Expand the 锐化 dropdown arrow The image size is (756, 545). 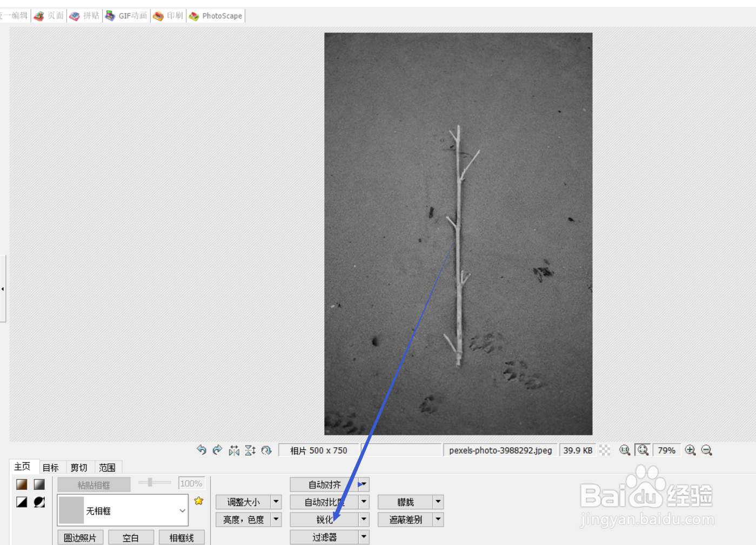pyautogui.click(x=364, y=519)
